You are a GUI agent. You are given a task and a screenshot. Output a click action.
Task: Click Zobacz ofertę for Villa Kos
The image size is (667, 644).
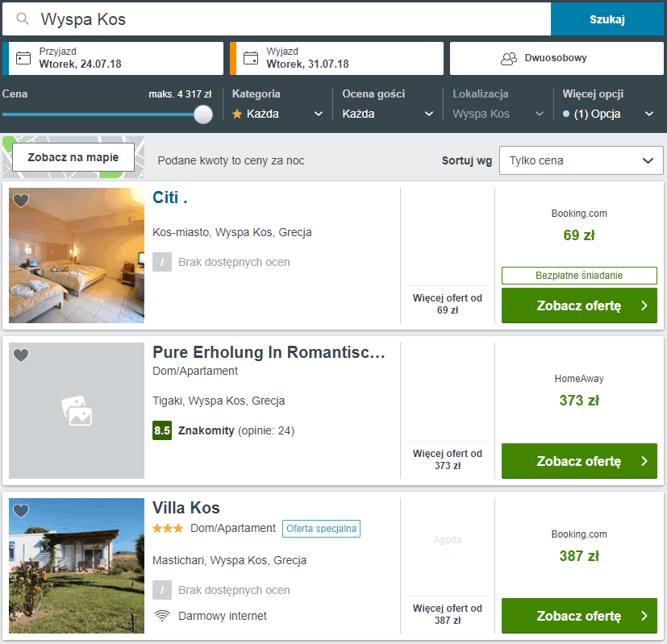579,616
